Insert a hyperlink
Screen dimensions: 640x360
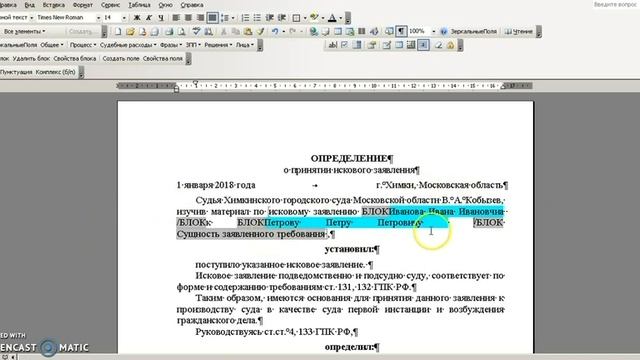[x=313, y=31]
